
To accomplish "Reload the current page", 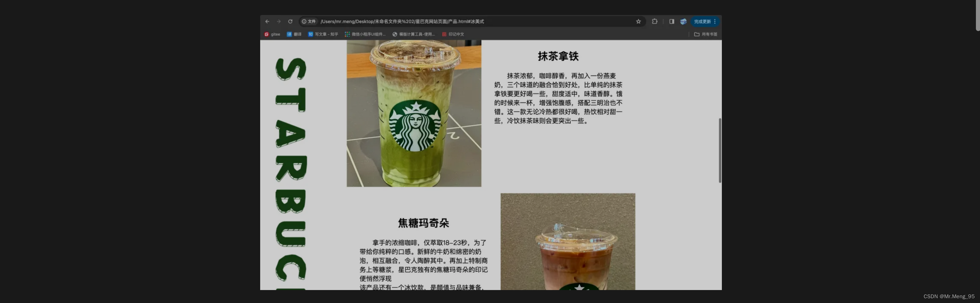I will [x=290, y=21].
